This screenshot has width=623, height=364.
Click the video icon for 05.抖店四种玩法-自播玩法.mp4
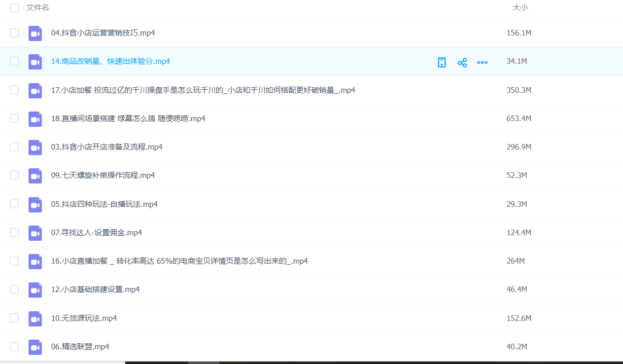click(x=35, y=205)
